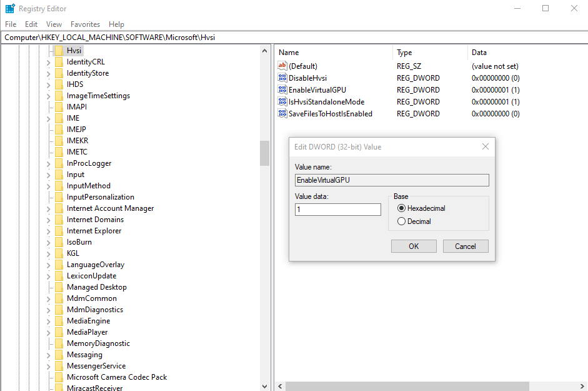Cancel the Edit DWORD dialog
The image size is (588, 391).
(x=466, y=246)
